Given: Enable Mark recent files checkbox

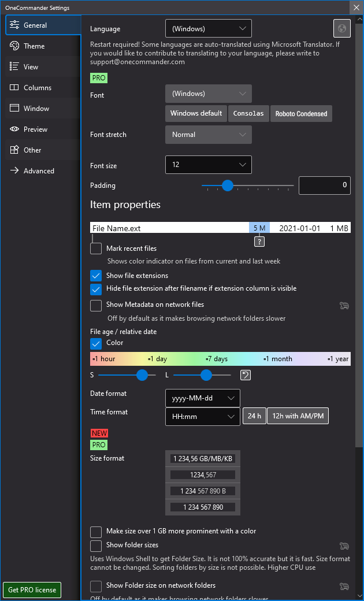Looking at the screenshot, I should pos(96,248).
